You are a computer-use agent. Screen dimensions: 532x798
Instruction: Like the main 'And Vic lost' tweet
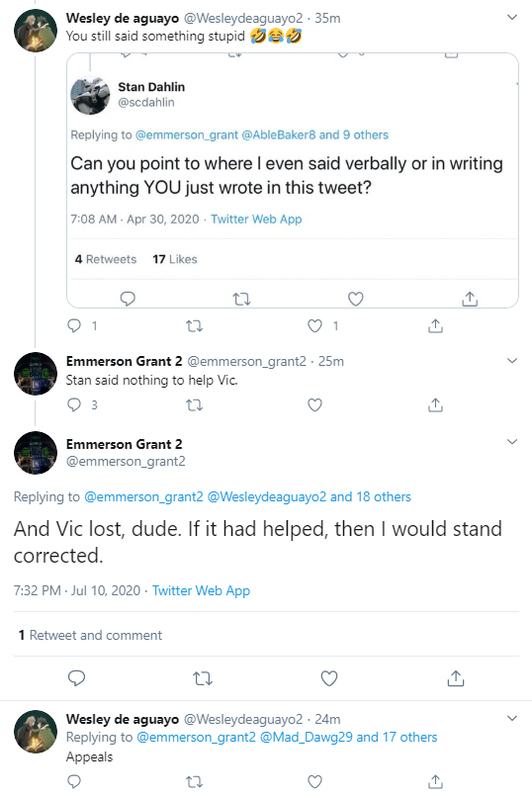pyautogui.click(x=329, y=678)
